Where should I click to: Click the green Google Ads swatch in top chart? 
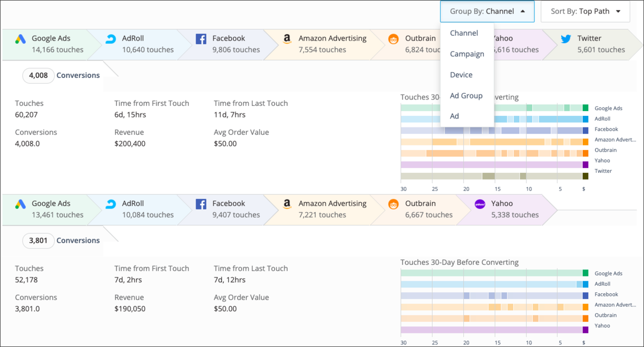coord(586,108)
